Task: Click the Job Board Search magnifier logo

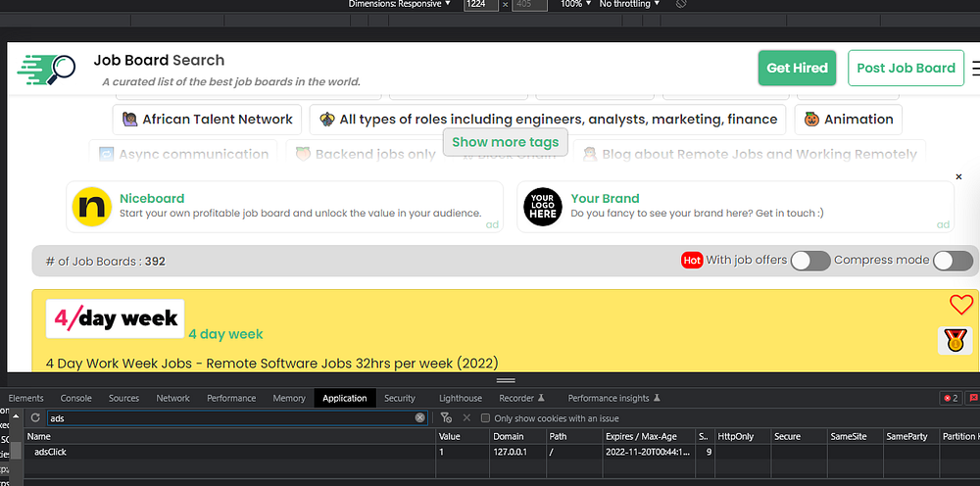Action: [46, 69]
